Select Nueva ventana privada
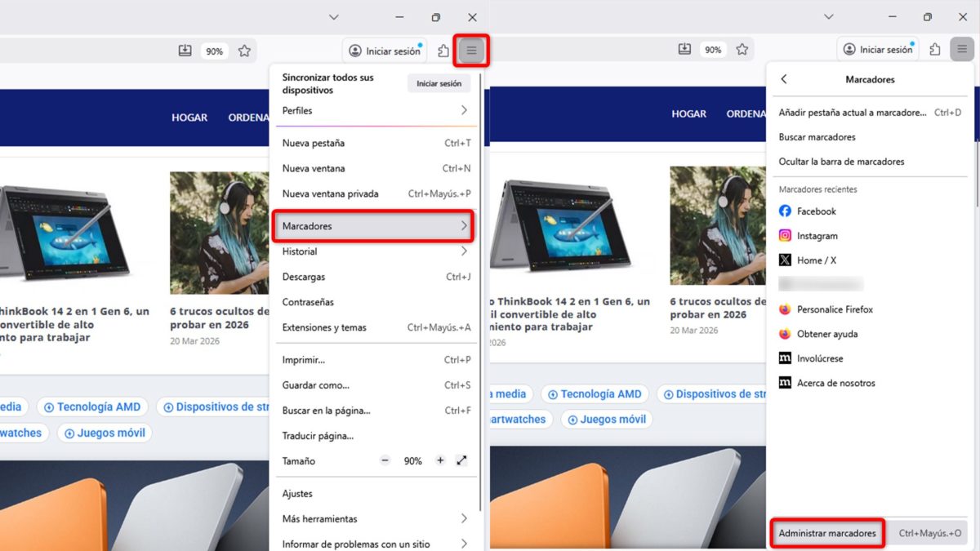Screen dimensions: 980x551 tap(376, 193)
